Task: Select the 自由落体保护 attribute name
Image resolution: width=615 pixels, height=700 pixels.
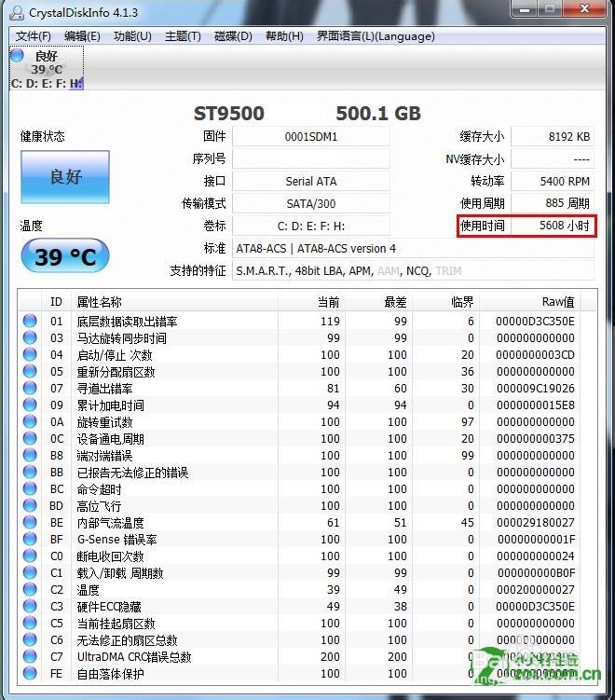Action: click(110, 674)
